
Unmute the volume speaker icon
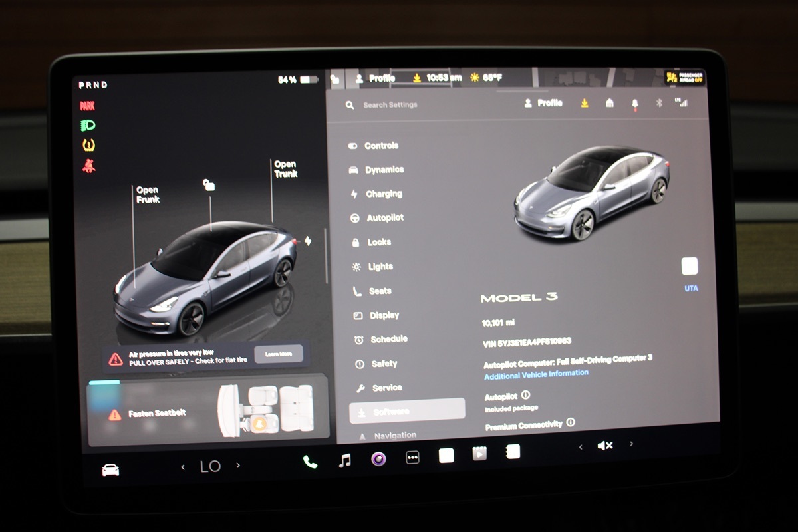(604, 446)
